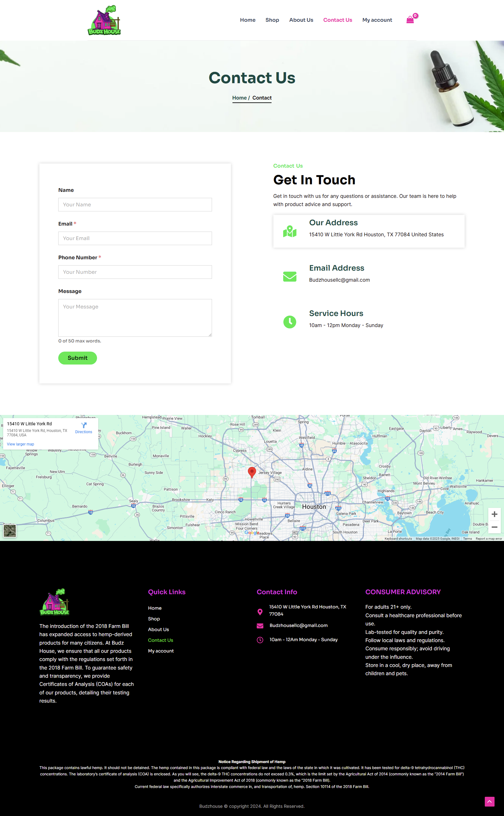The height and width of the screenshot is (816, 504).
Task: Click the pink footer envelope icon
Action: pos(260,626)
